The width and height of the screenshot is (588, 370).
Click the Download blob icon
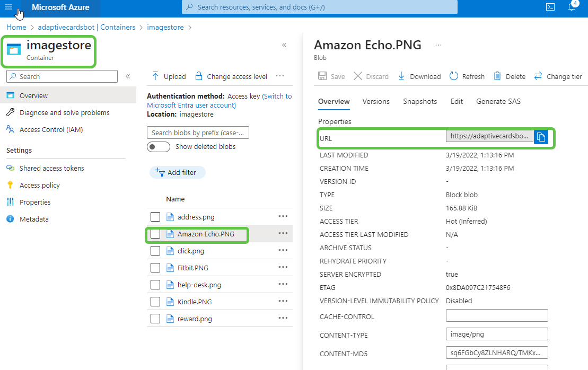pos(401,76)
